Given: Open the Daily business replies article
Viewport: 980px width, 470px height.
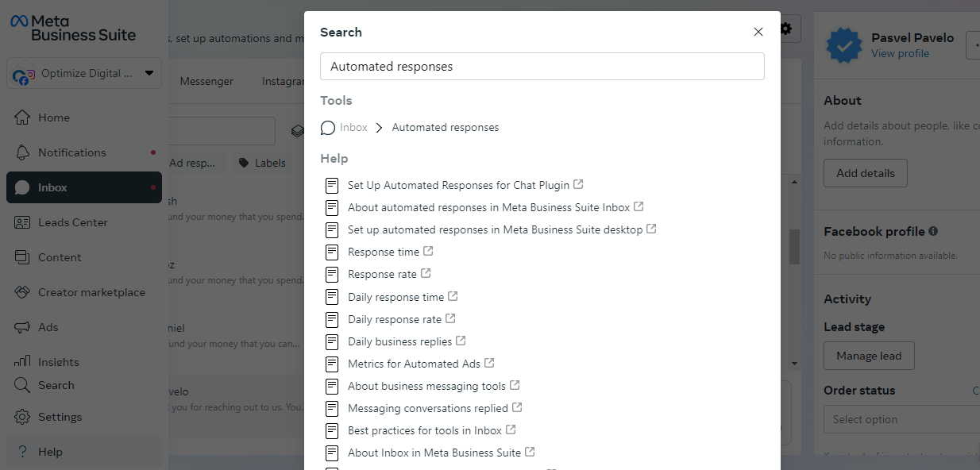Looking at the screenshot, I should (x=399, y=341).
